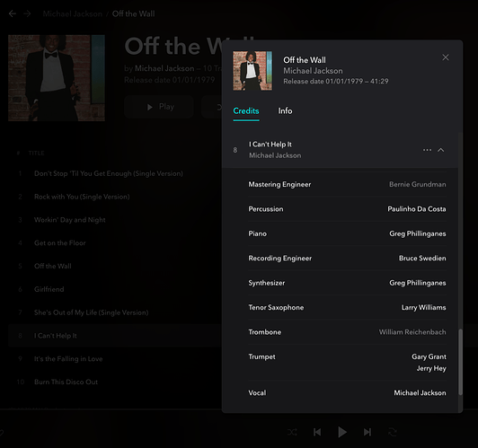Open Paulinho Da Costa percussion credit
This screenshot has width=478, height=448.
pos(416,209)
